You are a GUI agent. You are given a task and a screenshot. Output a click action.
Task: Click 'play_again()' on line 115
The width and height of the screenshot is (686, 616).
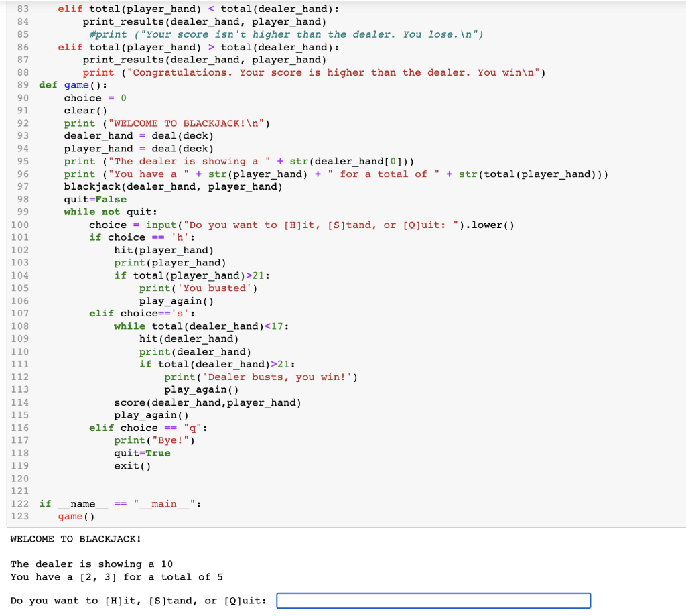point(151,415)
